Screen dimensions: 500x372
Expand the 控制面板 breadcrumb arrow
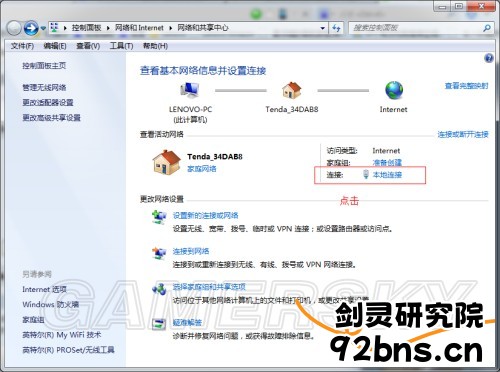(108, 28)
